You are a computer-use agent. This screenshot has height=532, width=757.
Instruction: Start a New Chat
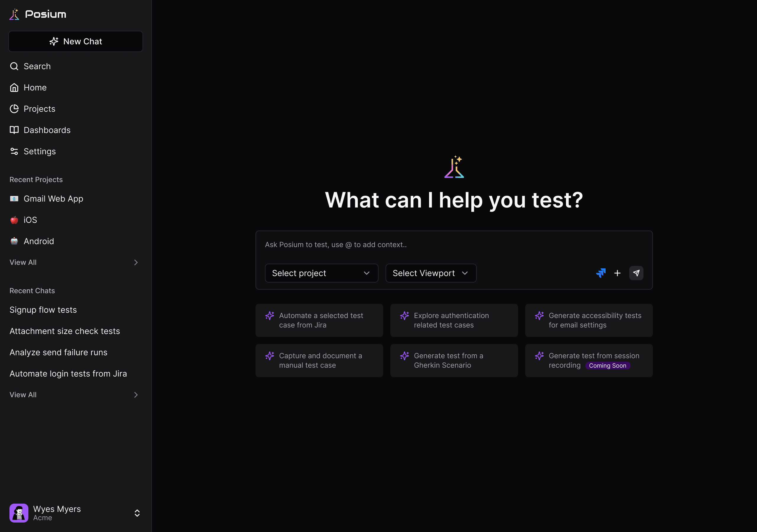click(75, 41)
